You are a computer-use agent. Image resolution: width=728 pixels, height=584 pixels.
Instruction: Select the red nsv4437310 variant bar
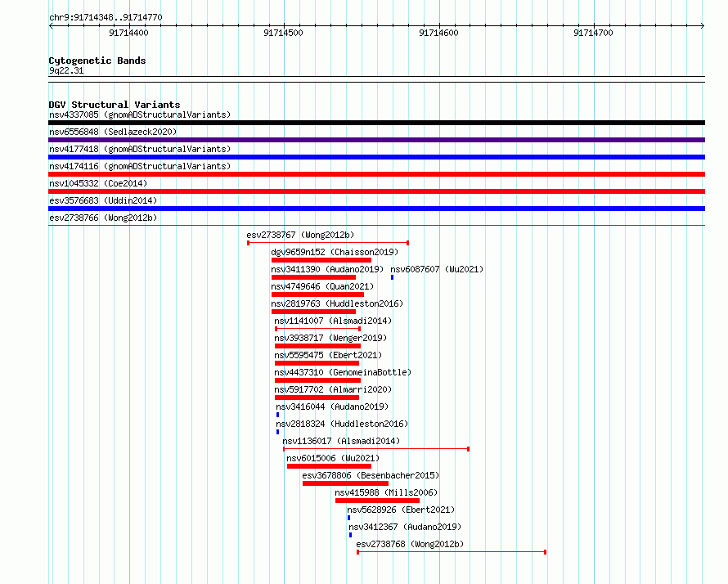point(317,380)
